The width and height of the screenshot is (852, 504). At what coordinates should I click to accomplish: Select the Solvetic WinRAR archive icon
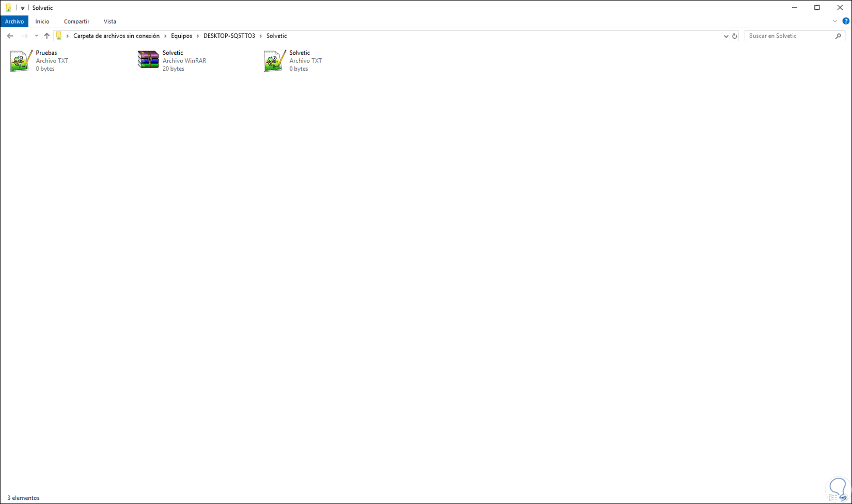pyautogui.click(x=148, y=60)
